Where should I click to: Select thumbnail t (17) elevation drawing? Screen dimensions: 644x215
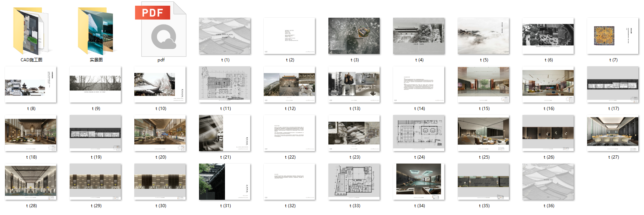(613, 84)
